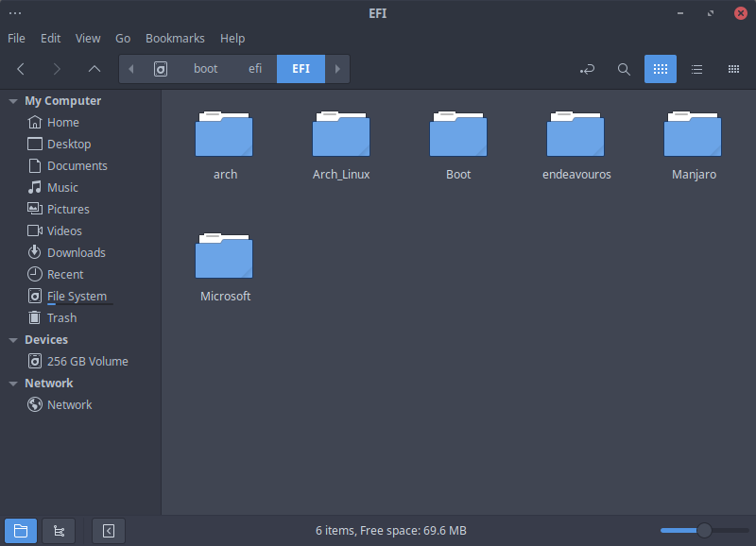This screenshot has width=756, height=546.
Task: Collapse the My Computer section
Action: point(13,101)
